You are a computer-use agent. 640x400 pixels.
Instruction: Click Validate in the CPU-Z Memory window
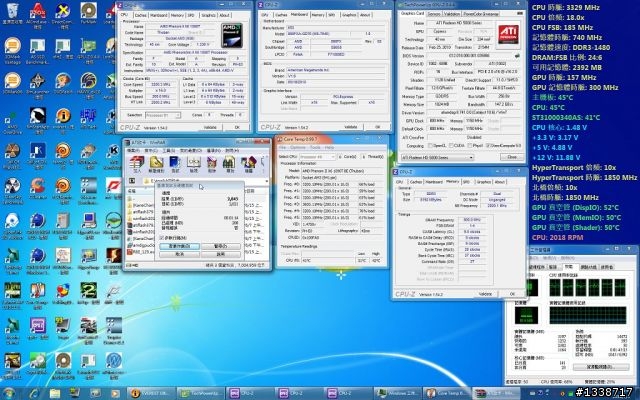485,294
